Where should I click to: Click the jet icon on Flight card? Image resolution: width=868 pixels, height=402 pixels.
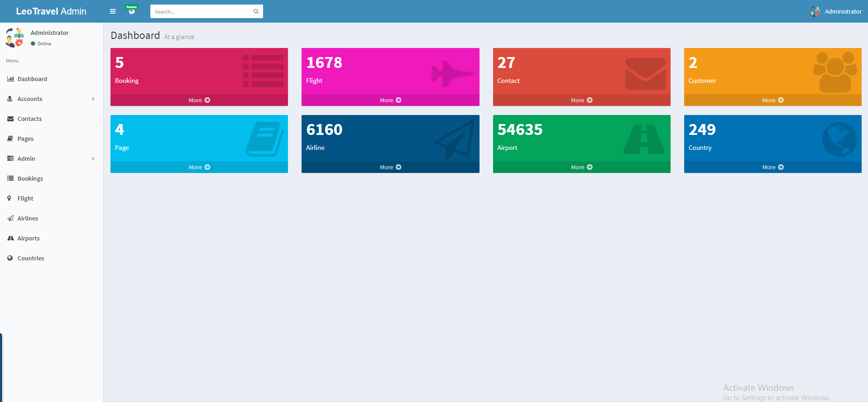[452, 73]
